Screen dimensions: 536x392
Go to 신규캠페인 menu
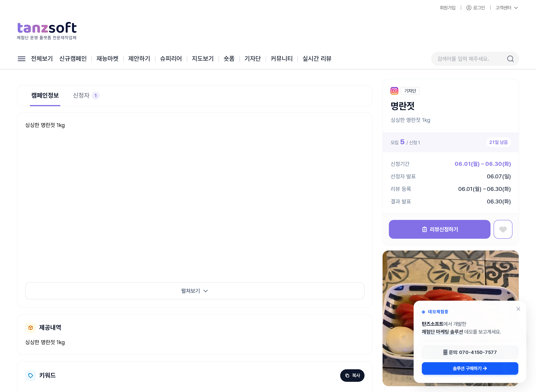tap(73, 59)
